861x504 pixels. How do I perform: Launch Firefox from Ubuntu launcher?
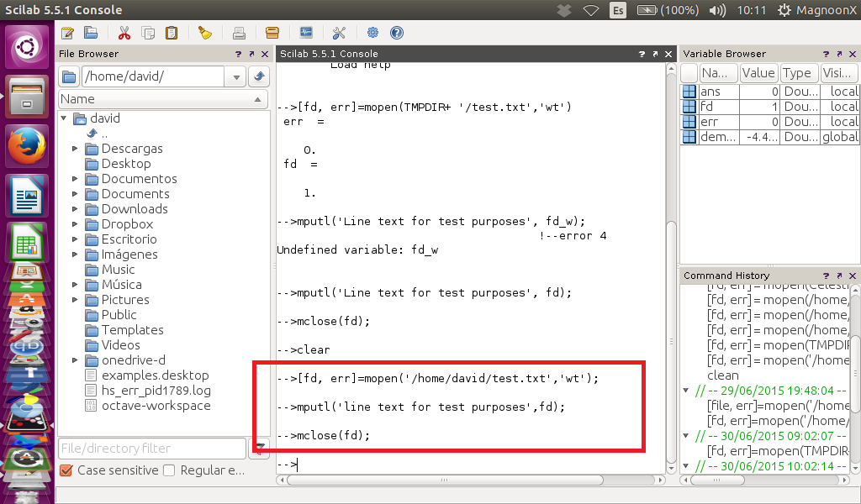coord(27,146)
